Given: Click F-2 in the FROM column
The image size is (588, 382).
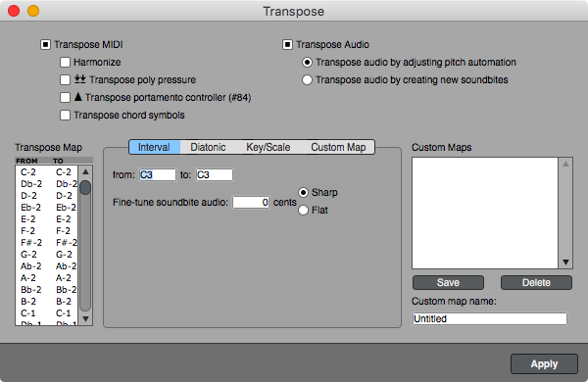Looking at the screenshot, I should click(x=28, y=231).
